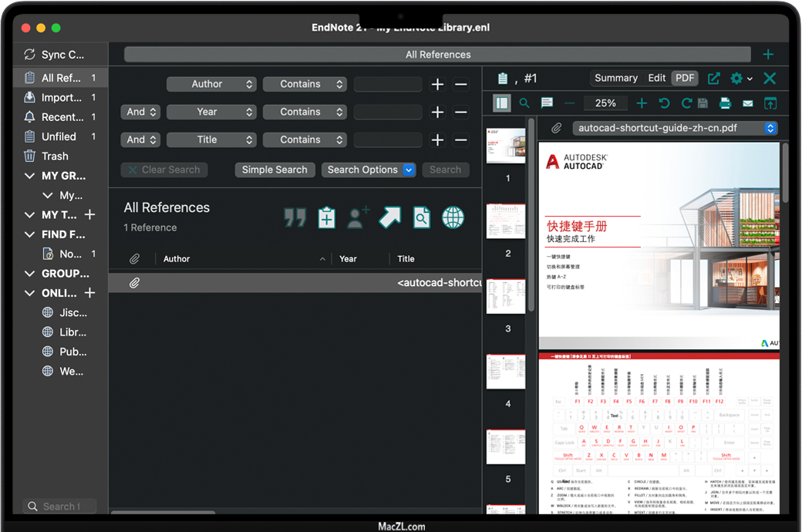This screenshot has width=802, height=532.
Task: Click the export references arrow icon
Action: (x=389, y=217)
